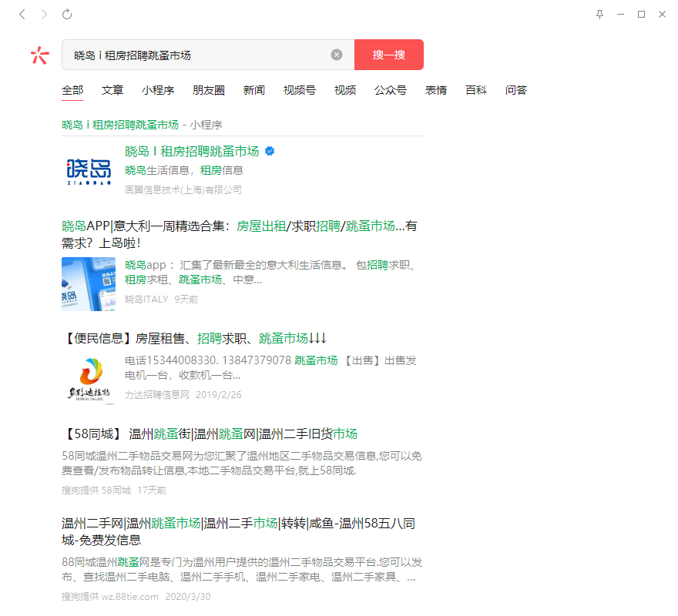Go forward using the forward arrow
This screenshot has width=678, height=616.
44,15
